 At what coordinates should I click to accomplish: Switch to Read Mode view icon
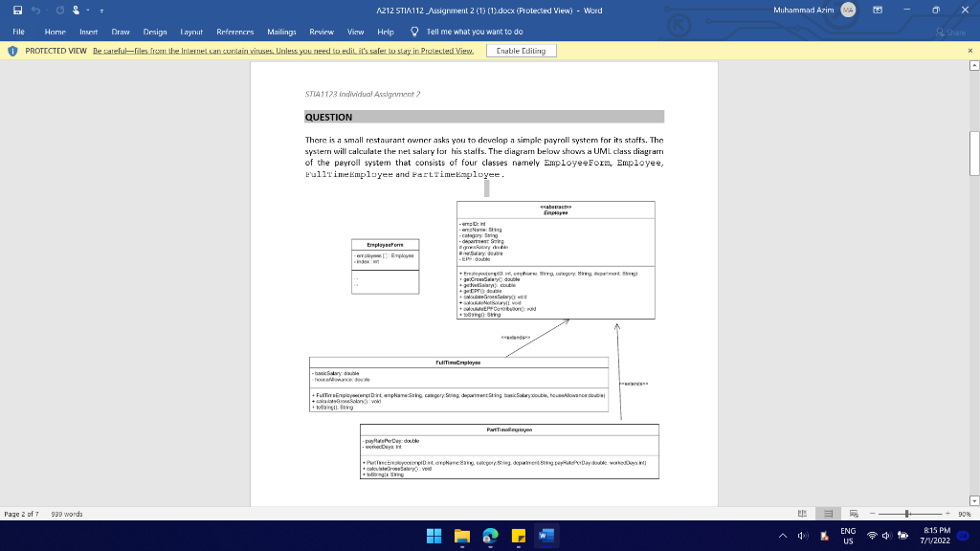pyautogui.click(x=803, y=514)
